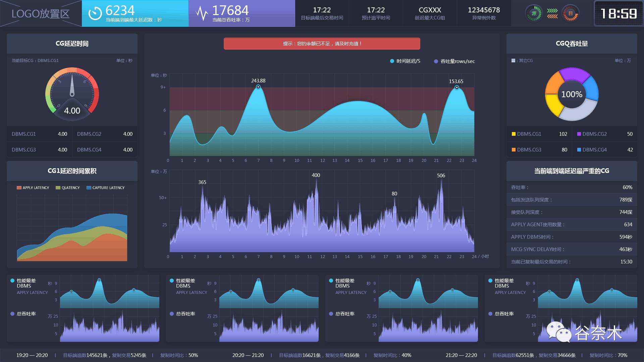Select the orange 目 circular gauge icon
This screenshot has height=362, width=644.
tap(570, 13)
